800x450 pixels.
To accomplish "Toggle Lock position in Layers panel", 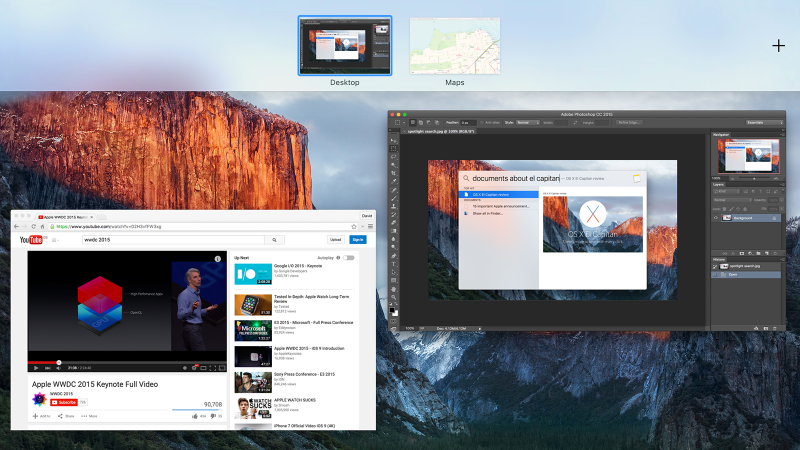I will coord(738,209).
